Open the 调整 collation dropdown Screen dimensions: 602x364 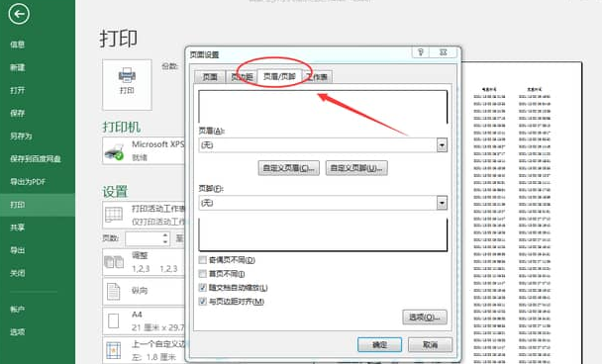click(x=144, y=262)
